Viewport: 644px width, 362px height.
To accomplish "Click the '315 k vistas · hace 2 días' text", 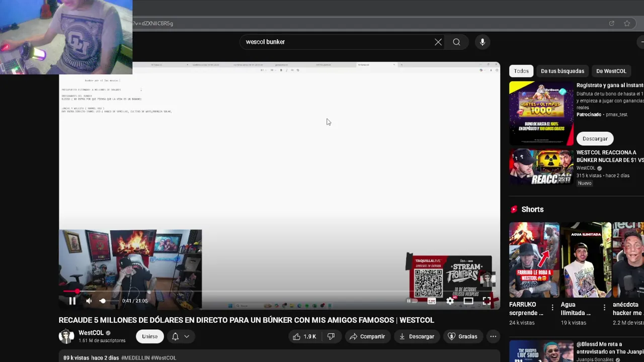I will click(x=602, y=175).
